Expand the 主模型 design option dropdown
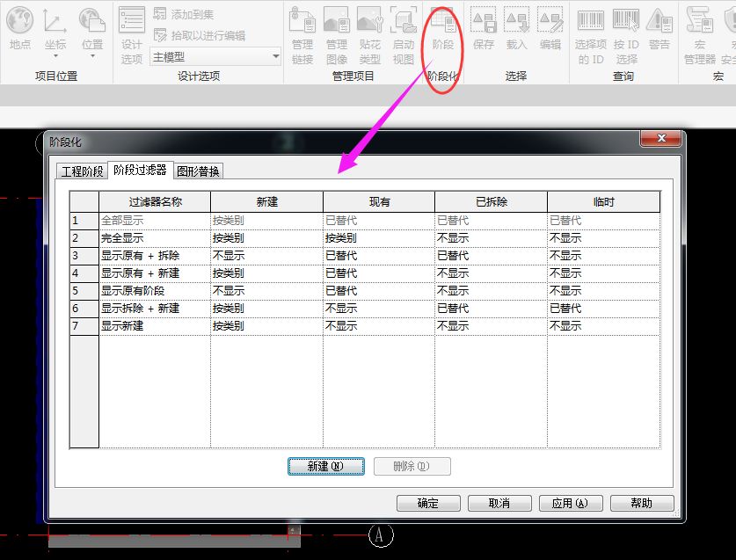The height and width of the screenshot is (560, 736). 275,57
